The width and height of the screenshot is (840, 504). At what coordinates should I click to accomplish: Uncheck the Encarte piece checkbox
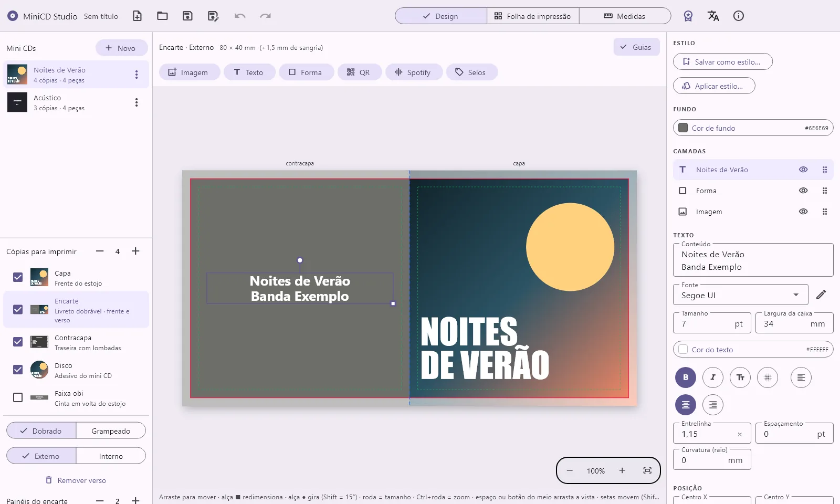pos(18,309)
